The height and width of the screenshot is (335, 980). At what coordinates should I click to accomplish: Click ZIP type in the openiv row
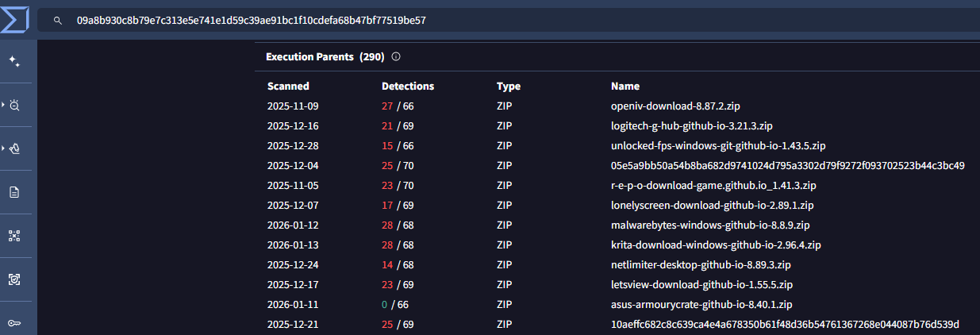[505, 106]
